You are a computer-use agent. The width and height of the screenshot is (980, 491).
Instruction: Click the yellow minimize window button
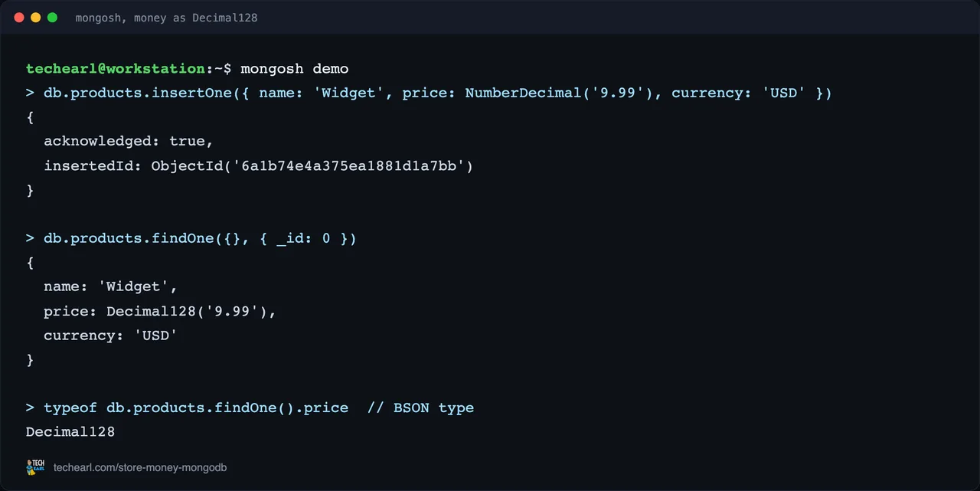[36, 17]
